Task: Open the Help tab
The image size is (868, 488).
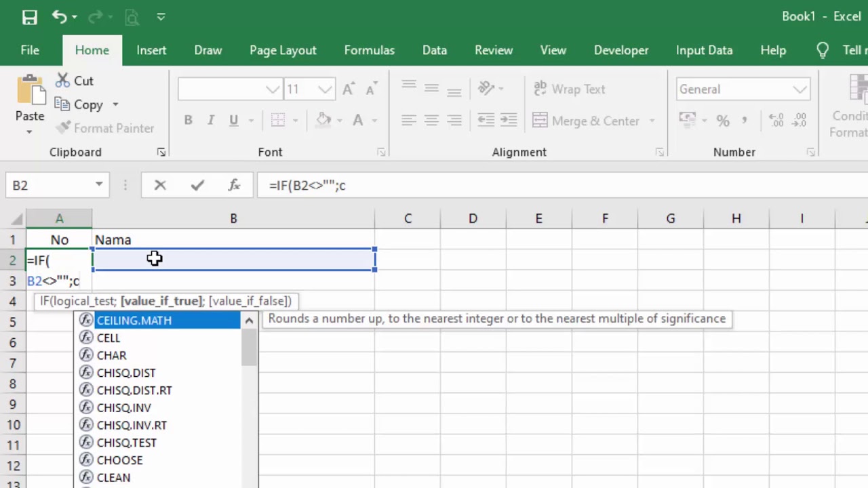Action: (773, 50)
